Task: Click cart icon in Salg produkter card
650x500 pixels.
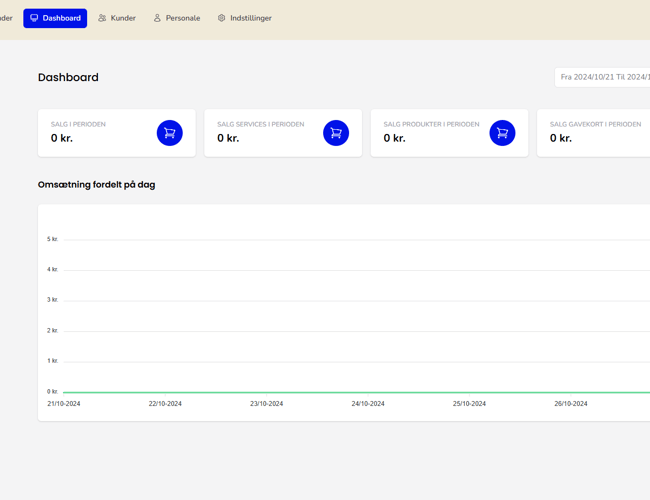Action: (502, 133)
